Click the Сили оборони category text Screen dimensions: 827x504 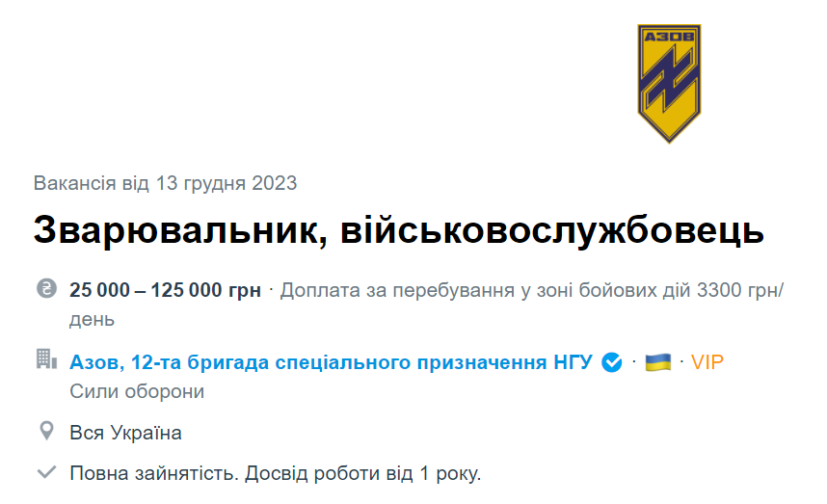point(137,391)
